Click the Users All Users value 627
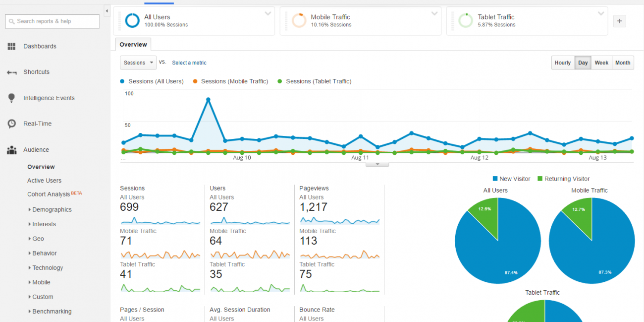This screenshot has width=644, height=322. click(x=219, y=207)
